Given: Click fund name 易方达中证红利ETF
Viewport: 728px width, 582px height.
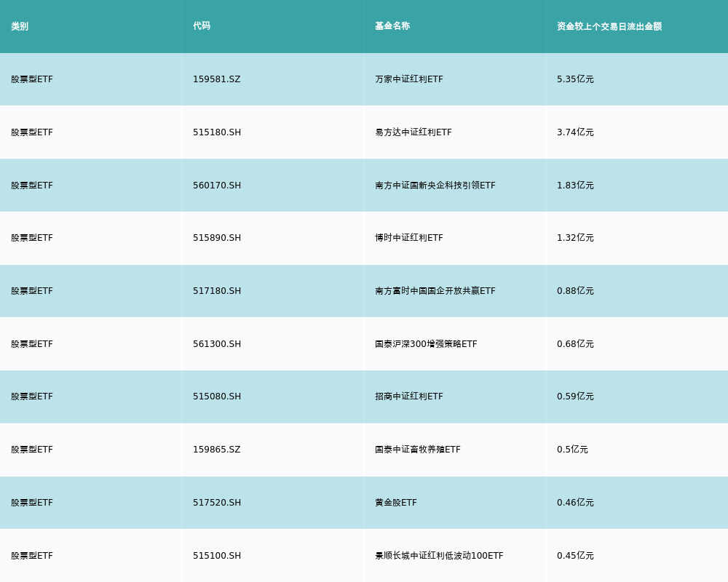Looking at the screenshot, I should coord(414,132).
